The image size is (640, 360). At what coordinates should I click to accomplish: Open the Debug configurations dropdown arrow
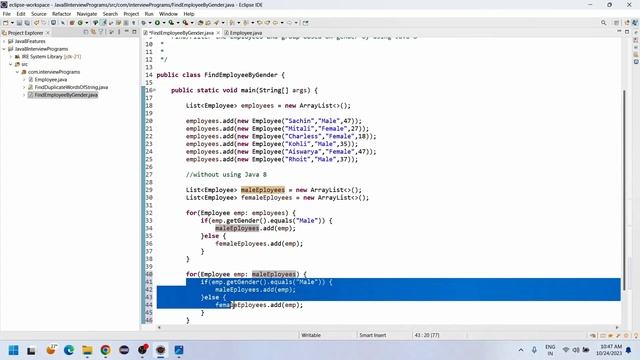pos(150,23)
